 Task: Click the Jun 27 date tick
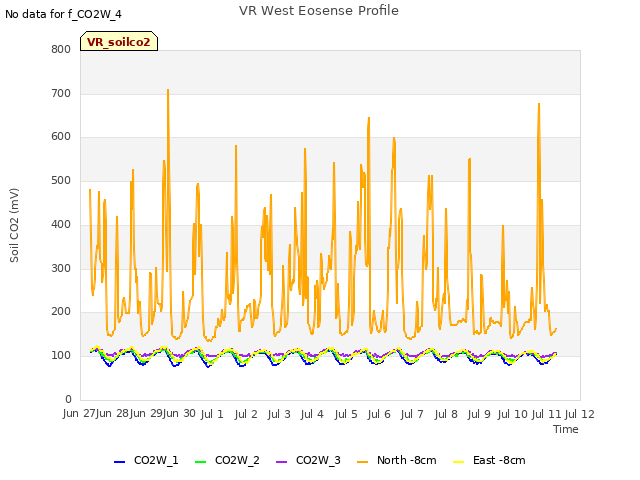[x=79, y=414]
